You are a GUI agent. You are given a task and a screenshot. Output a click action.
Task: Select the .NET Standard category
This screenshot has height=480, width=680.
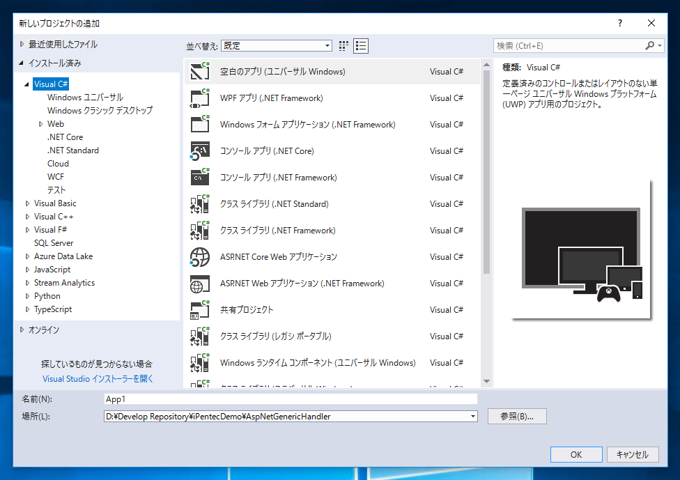73,150
